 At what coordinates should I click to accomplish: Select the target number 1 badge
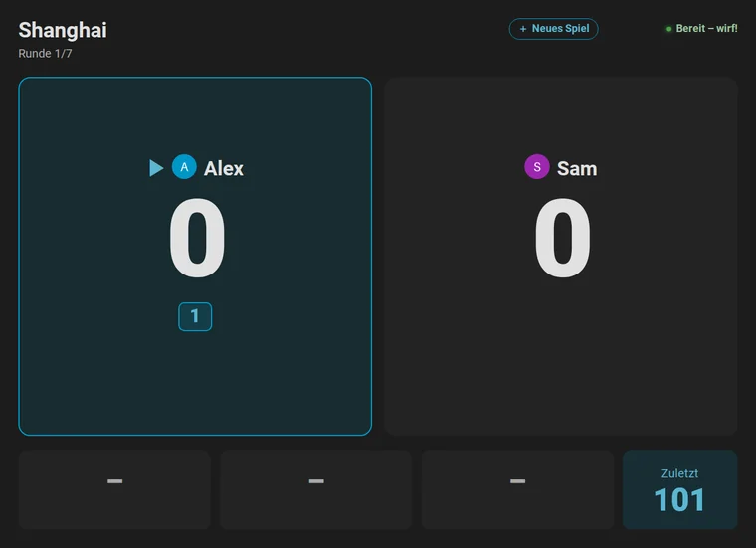(195, 316)
